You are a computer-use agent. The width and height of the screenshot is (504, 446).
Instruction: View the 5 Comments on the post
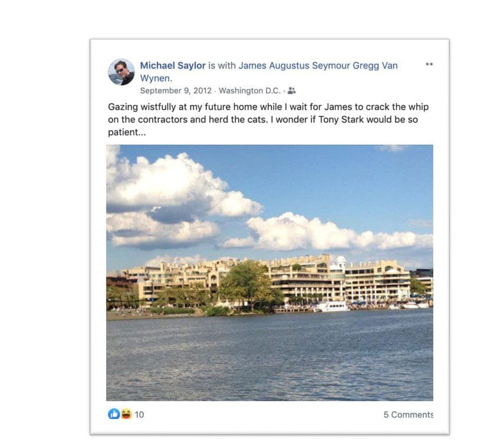408,415
